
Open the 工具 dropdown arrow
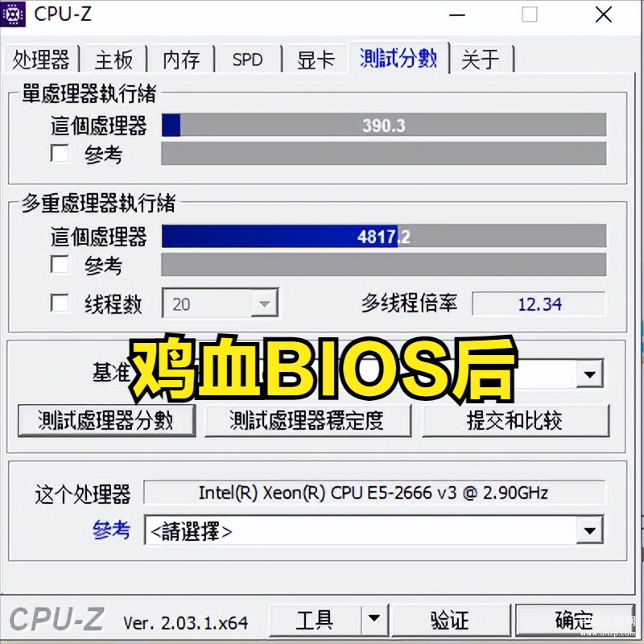374,619
